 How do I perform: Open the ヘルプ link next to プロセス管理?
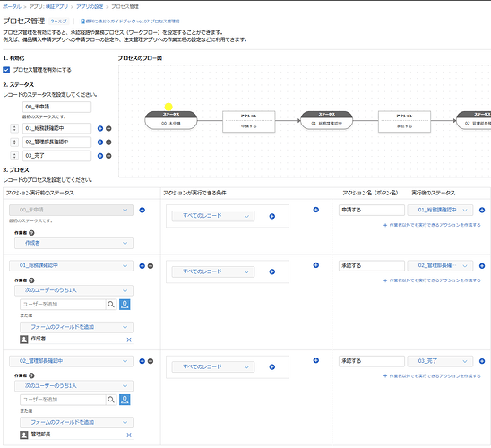(59, 21)
